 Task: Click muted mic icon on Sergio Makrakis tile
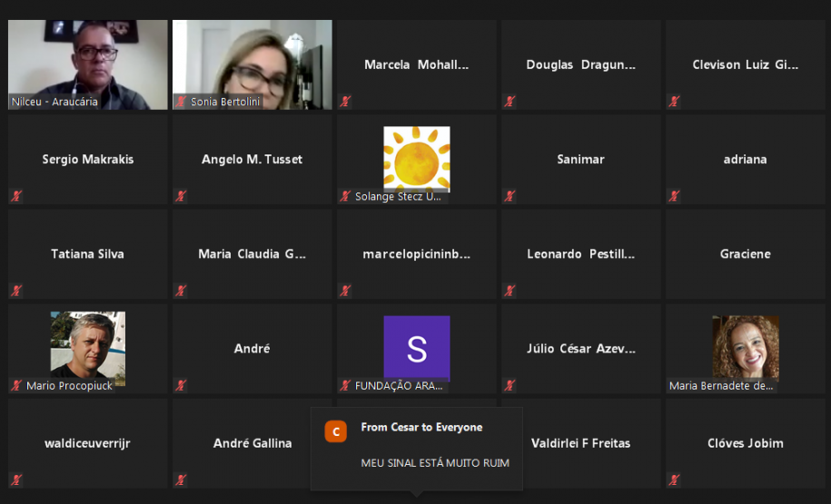[x=16, y=196]
